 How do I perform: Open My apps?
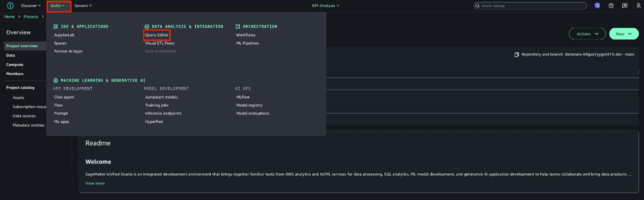coord(62,121)
